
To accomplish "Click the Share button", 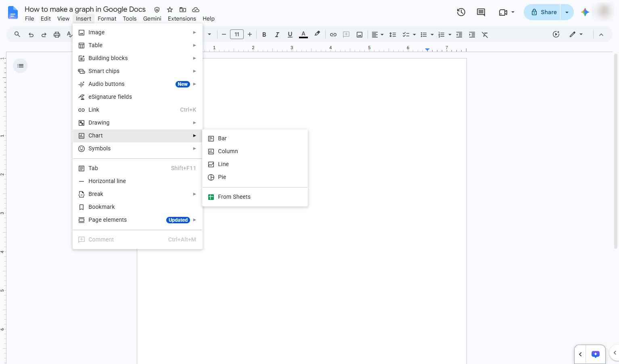I will (x=543, y=12).
